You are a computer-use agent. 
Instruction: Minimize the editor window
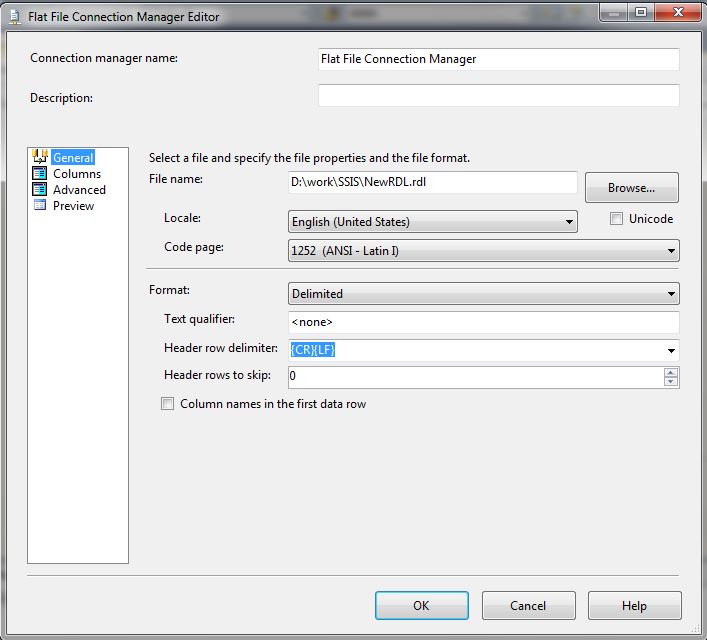(x=614, y=12)
